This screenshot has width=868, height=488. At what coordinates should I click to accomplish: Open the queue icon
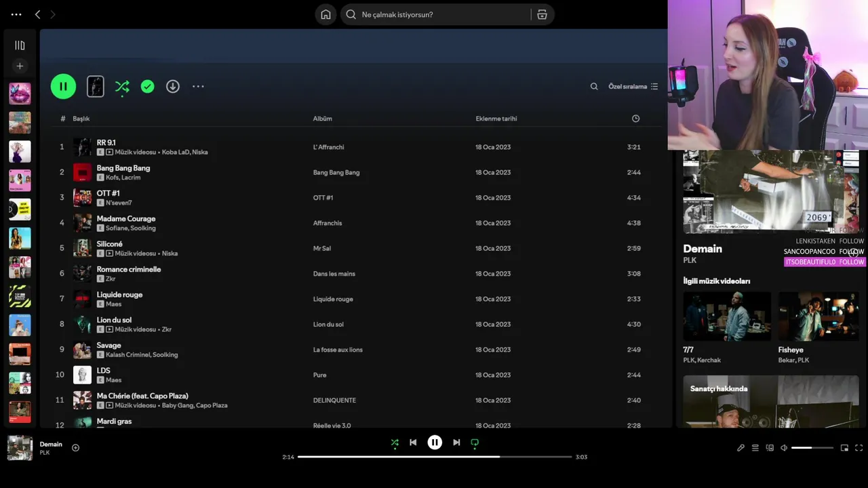[755, 448]
